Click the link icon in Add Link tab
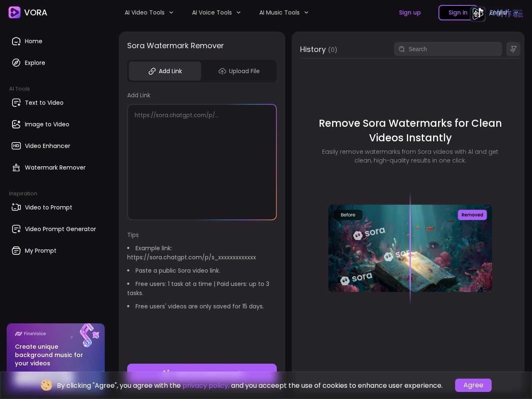Viewport: 532px width, 399px height. [x=152, y=71]
